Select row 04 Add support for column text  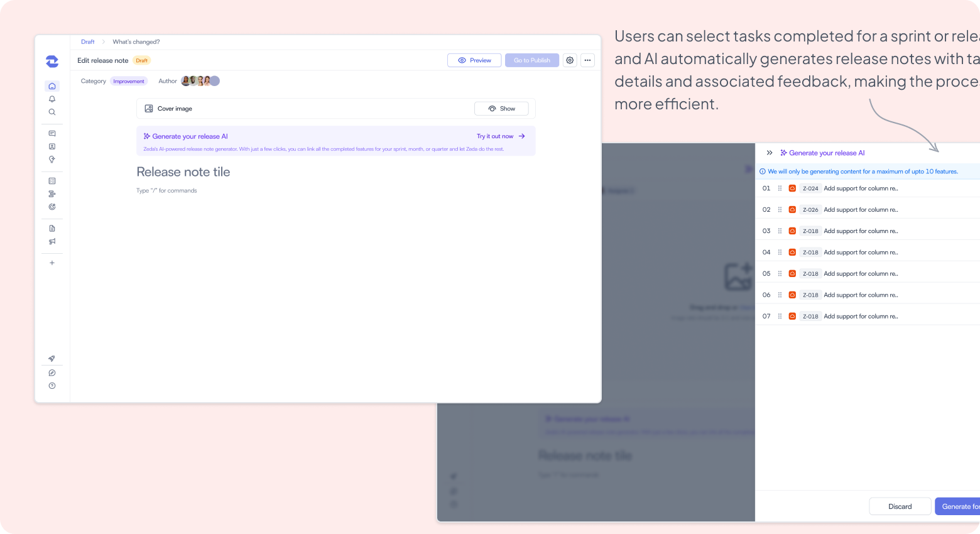(x=861, y=253)
